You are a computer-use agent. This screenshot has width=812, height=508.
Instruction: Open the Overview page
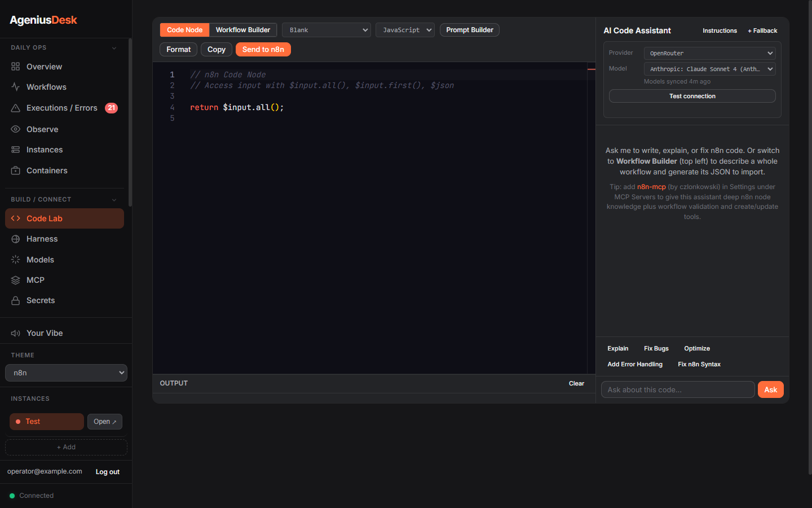64,67
